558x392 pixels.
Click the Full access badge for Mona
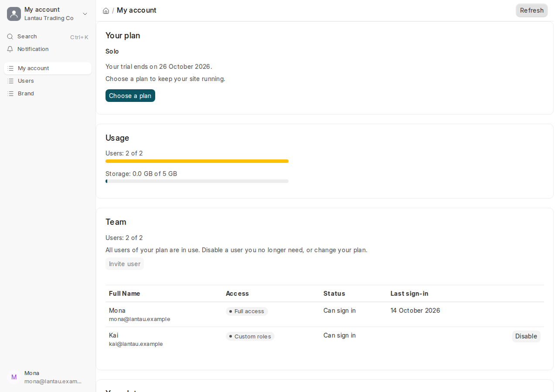click(x=247, y=311)
